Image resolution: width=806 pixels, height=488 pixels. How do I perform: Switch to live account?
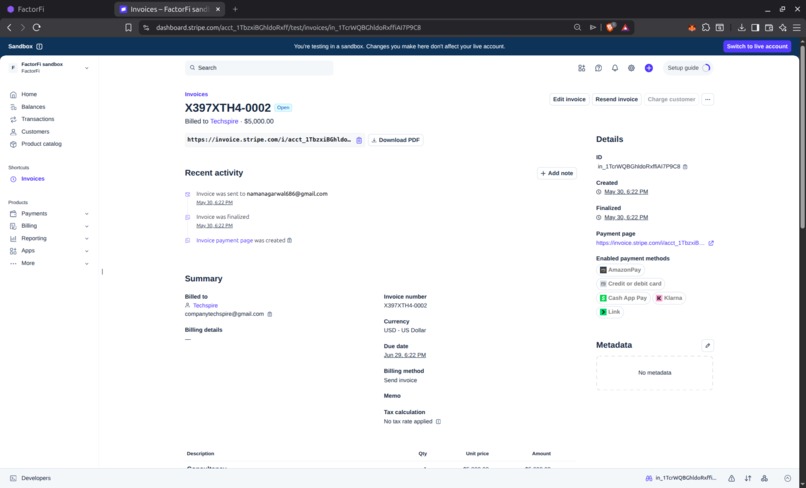(757, 46)
